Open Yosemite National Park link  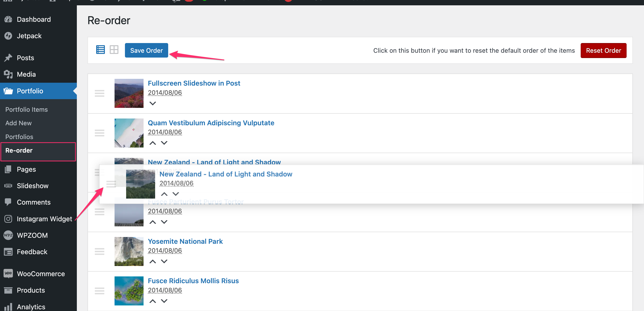185,241
